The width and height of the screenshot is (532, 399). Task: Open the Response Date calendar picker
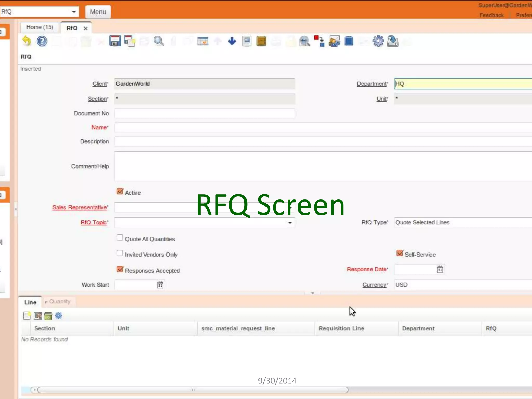[440, 269]
